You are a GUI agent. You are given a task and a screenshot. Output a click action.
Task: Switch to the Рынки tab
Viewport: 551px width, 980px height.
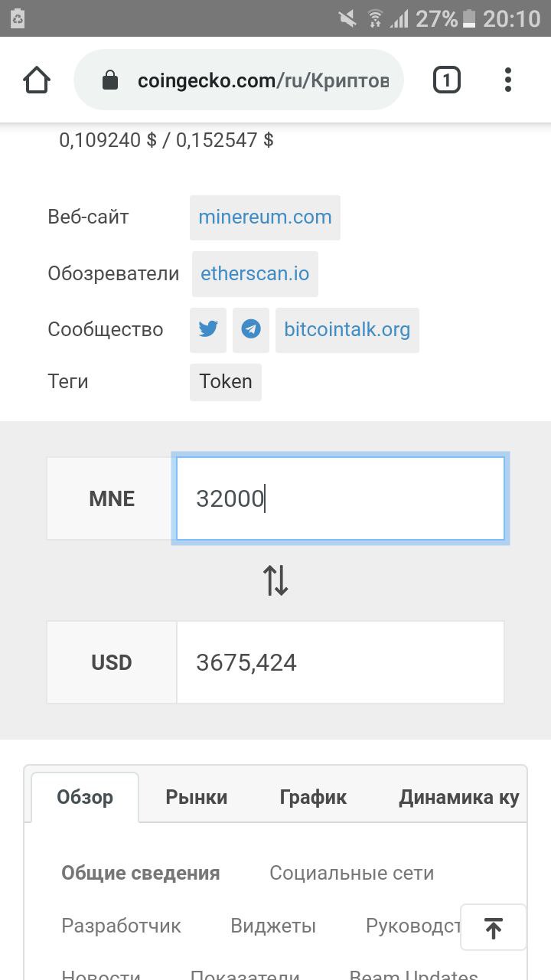click(x=197, y=797)
